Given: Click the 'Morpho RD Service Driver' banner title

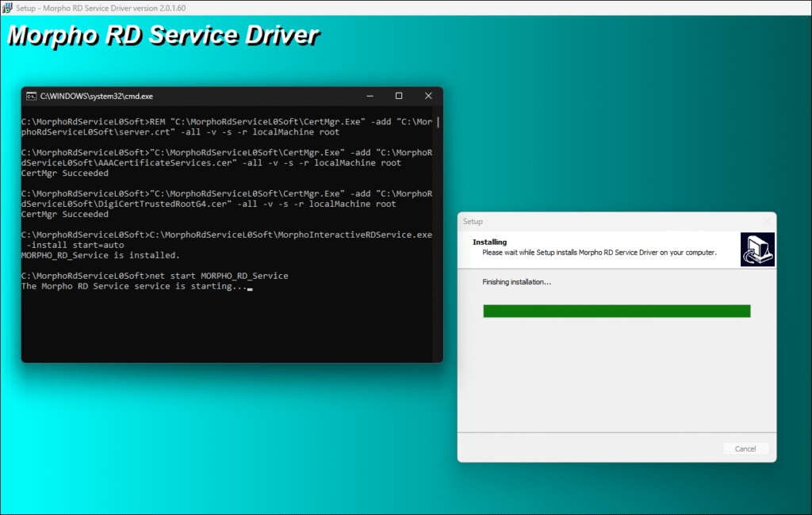Looking at the screenshot, I should point(163,36).
